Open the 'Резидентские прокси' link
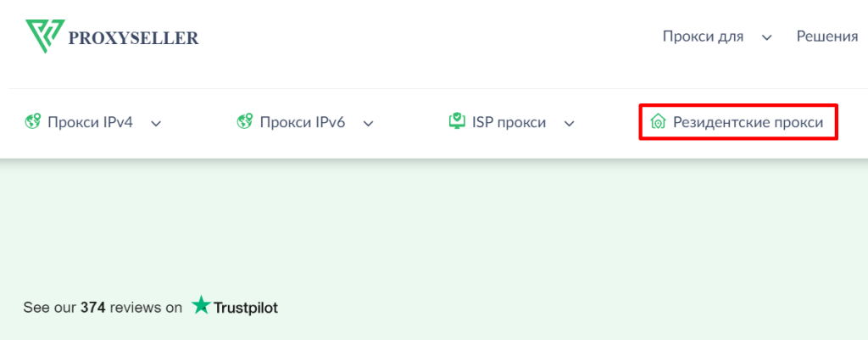868x340 pixels. pos(748,122)
